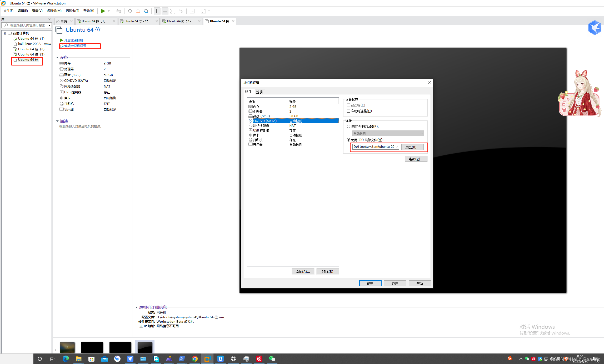The width and height of the screenshot is (604, 364).
Task: Click the take snapshot clock icon in toolbar
Action: pos(130,11)
